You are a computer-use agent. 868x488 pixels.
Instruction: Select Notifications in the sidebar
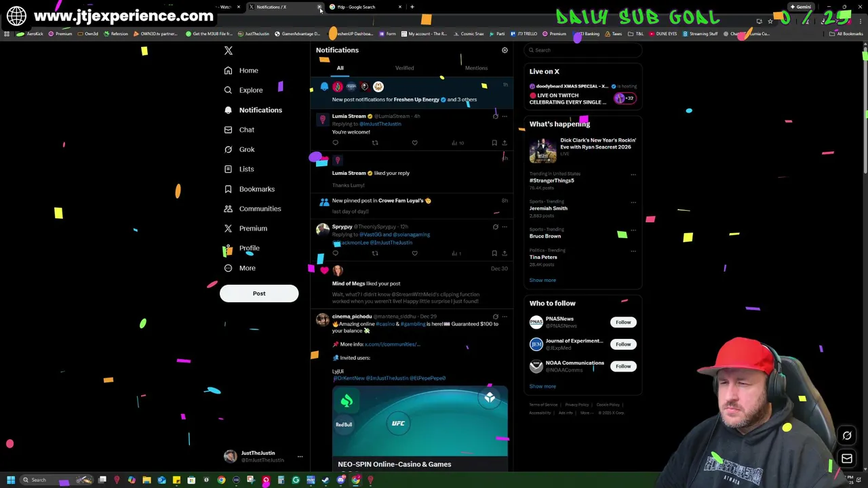click(253, 110)
